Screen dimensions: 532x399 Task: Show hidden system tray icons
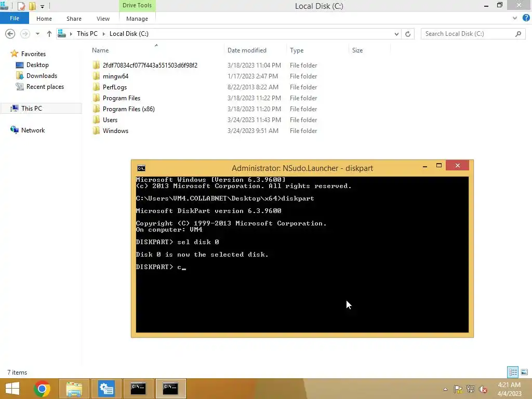pyautogui.click(x=445, y=389)
